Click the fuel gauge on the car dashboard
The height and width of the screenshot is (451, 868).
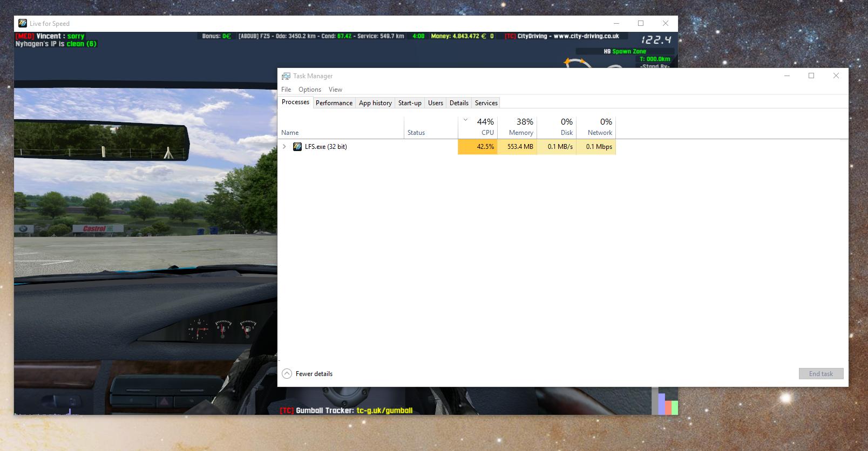248,329
